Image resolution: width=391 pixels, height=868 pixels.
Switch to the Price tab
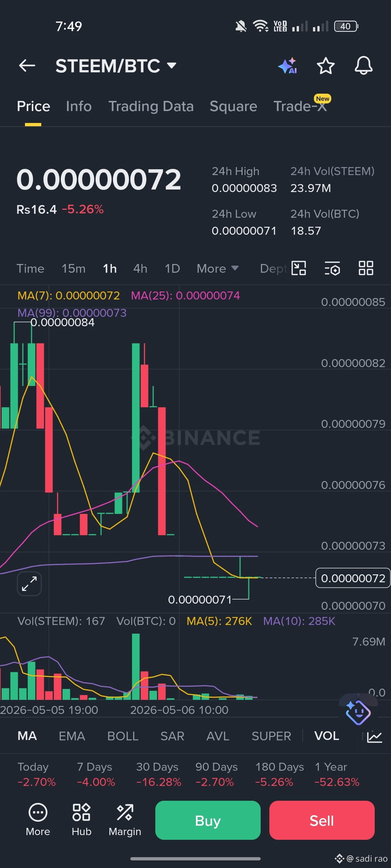click(33, 106)
